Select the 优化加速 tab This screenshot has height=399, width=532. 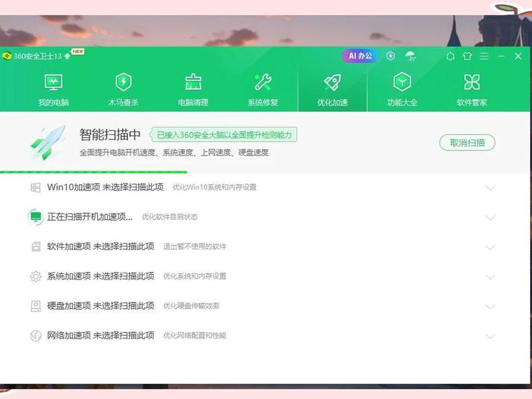click(x=332, y=90)
